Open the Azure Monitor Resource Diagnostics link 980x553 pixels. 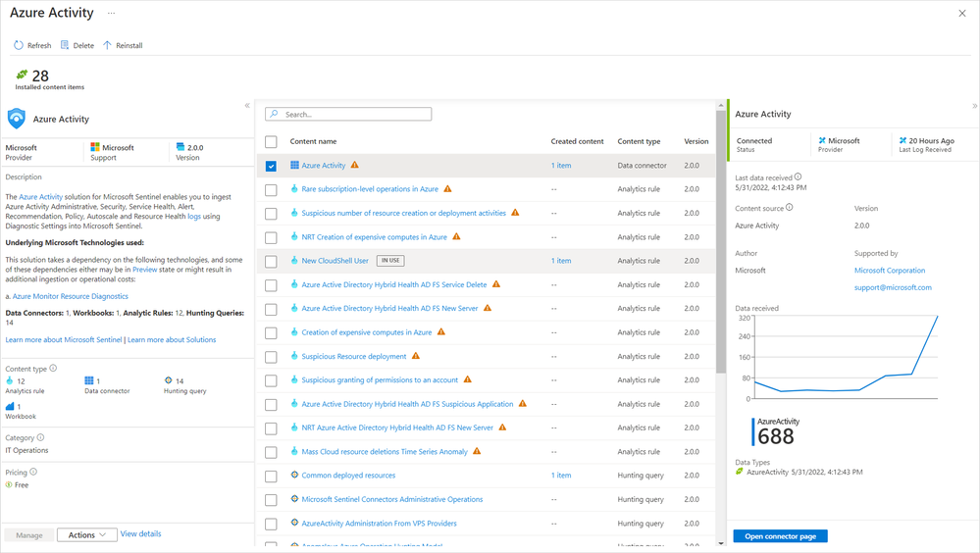(x=71, y=296)
